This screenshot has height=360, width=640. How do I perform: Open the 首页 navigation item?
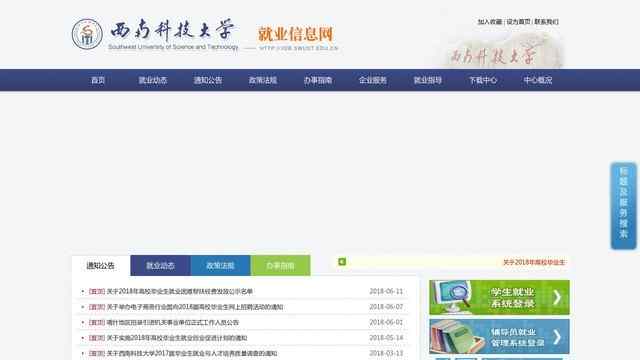click(98, 80)
